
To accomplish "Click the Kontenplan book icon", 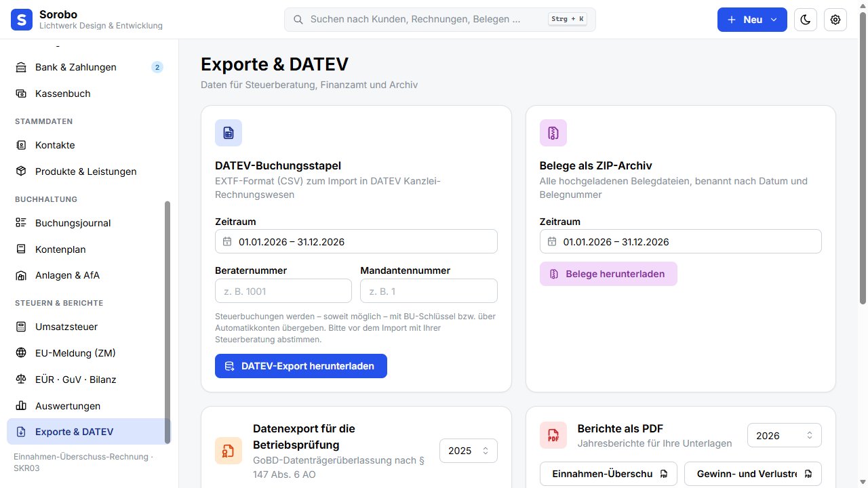I will click(x=21, y=249).
